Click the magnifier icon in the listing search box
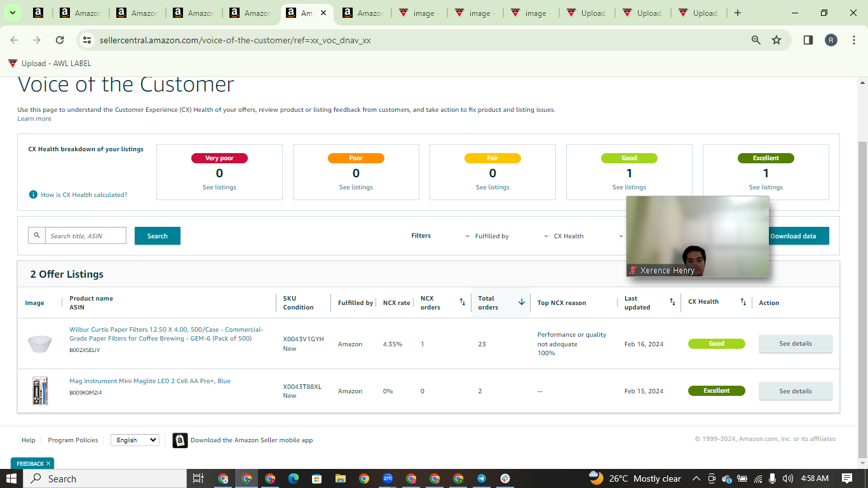This screenshot has height=488, width=868. (37, 236)
